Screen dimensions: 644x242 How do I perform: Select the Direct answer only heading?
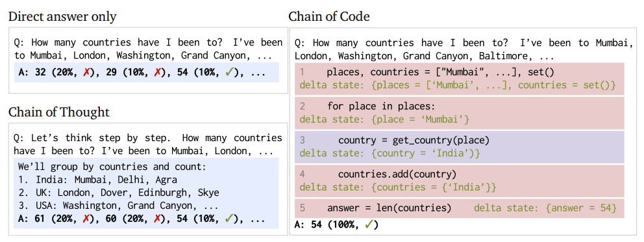point(62,17)
